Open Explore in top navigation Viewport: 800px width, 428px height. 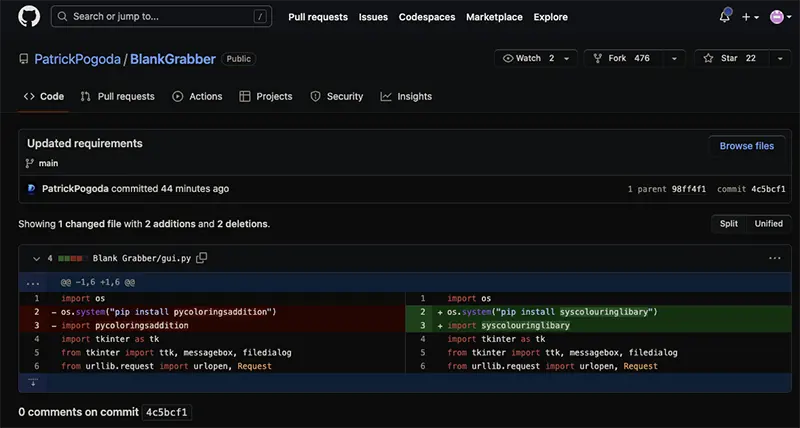551,17
